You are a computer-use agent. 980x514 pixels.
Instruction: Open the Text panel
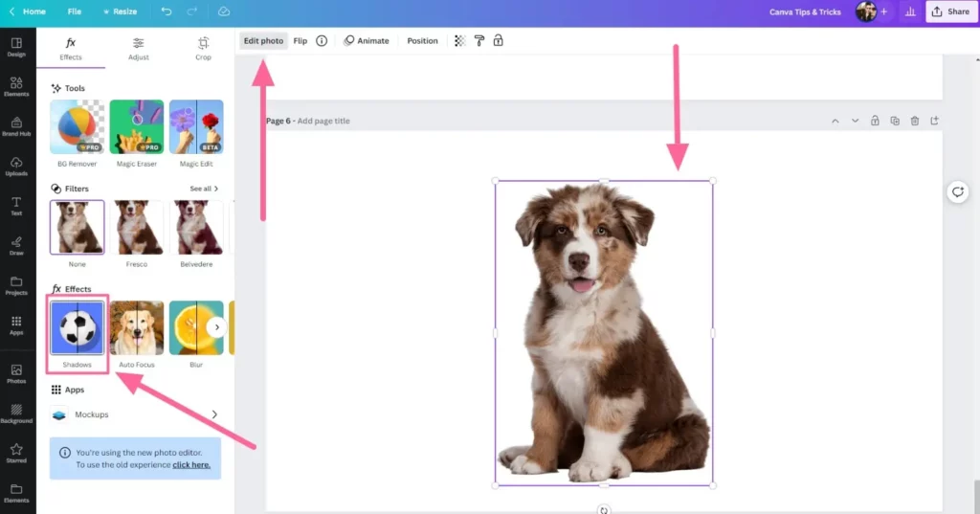[16, 206]
